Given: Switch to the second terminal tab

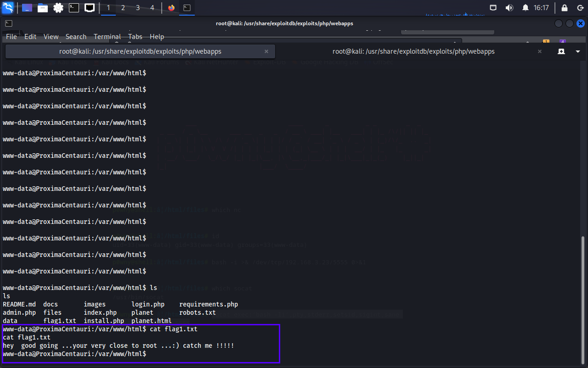Looking at the screenshot, I should point(413,51).
